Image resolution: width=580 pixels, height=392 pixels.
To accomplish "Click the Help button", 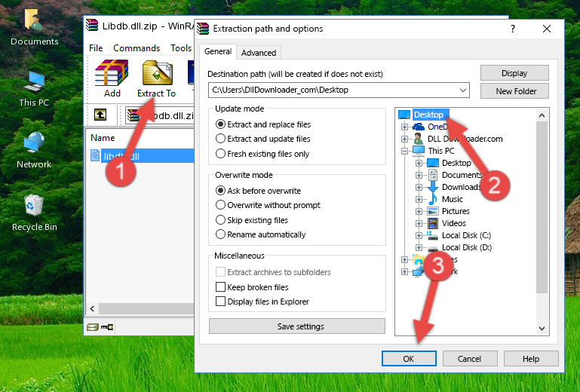I will tap(531, 359).
